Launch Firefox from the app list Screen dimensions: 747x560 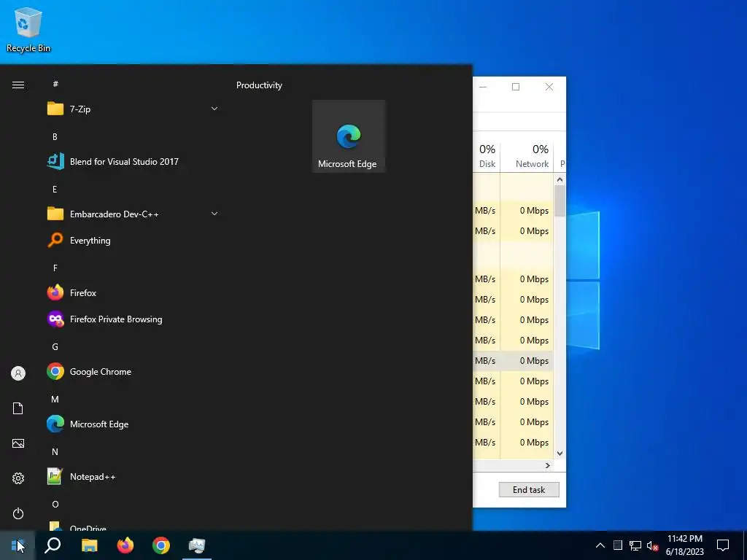(133, 293)
